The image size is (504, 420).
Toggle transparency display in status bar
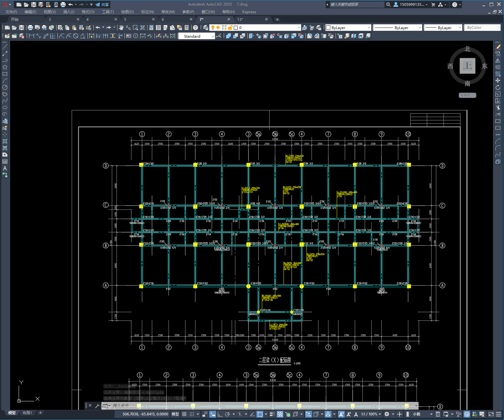coord(280,414)
